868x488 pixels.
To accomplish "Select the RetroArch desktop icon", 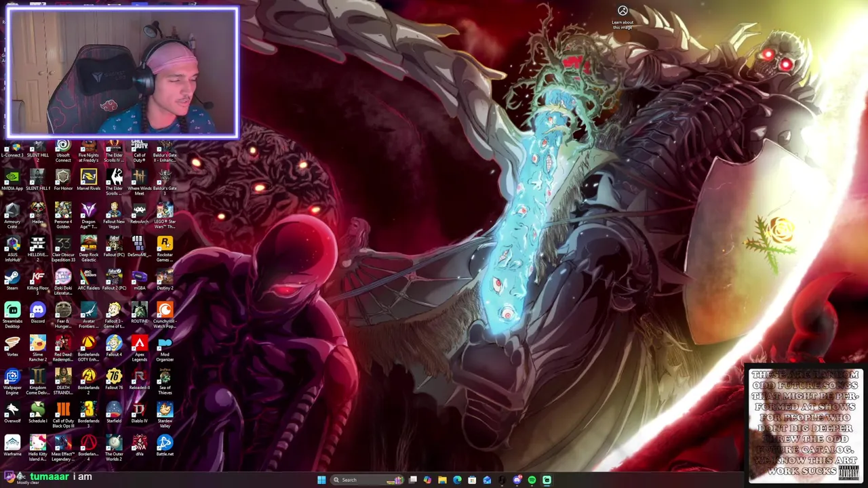I will tap(139, 214).
